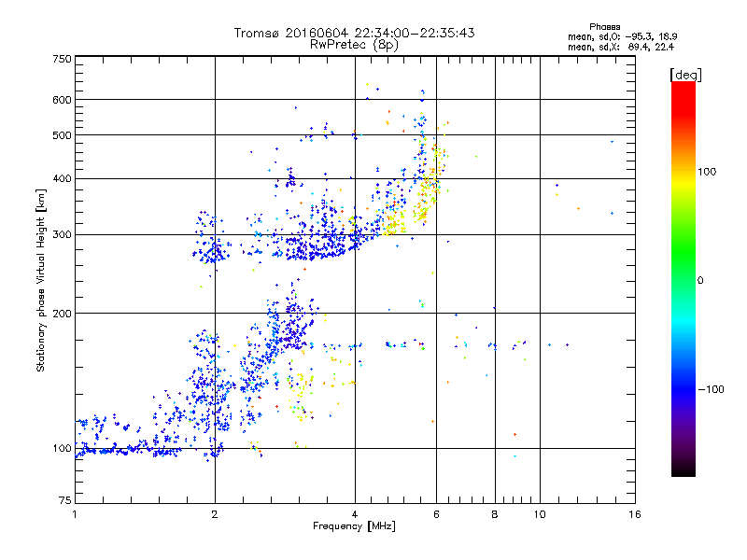
Task: Click the '300' y-axis tick label
Action: (62, 235)
